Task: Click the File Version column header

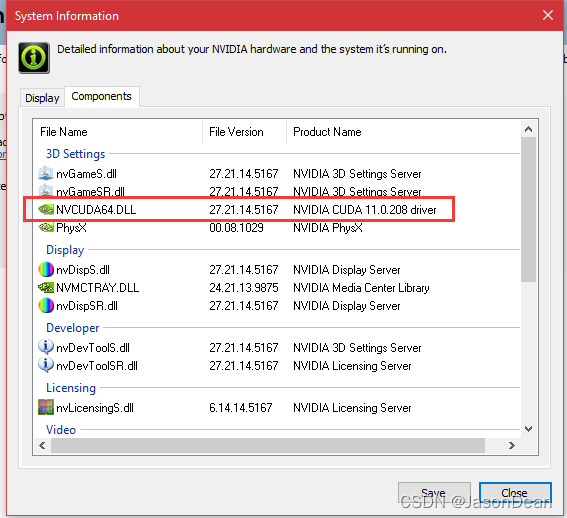Action: click(x=244, y=132)
